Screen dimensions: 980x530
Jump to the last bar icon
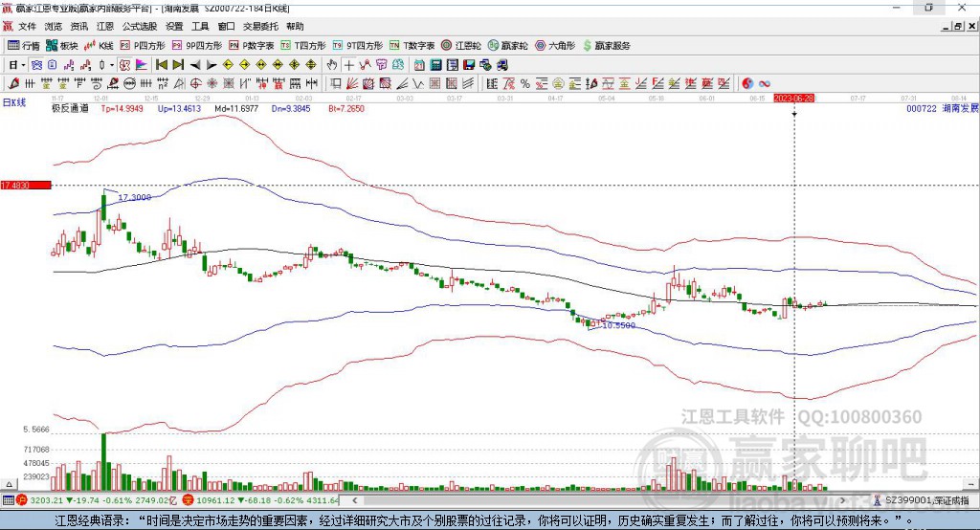178,65
